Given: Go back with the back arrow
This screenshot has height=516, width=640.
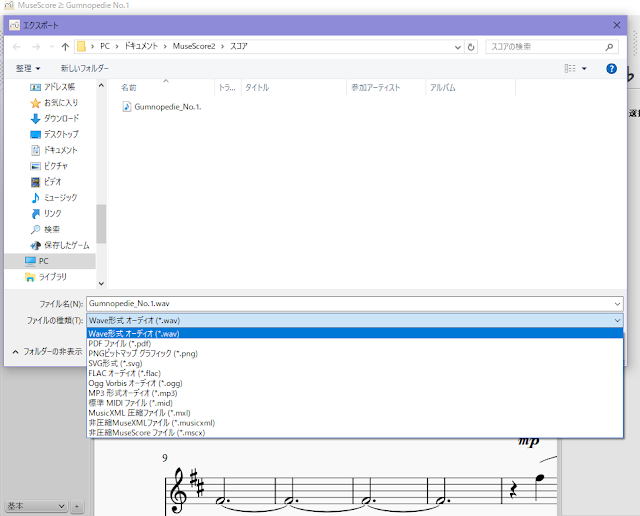Looking at the screenshot, I should tap(17, 47).
